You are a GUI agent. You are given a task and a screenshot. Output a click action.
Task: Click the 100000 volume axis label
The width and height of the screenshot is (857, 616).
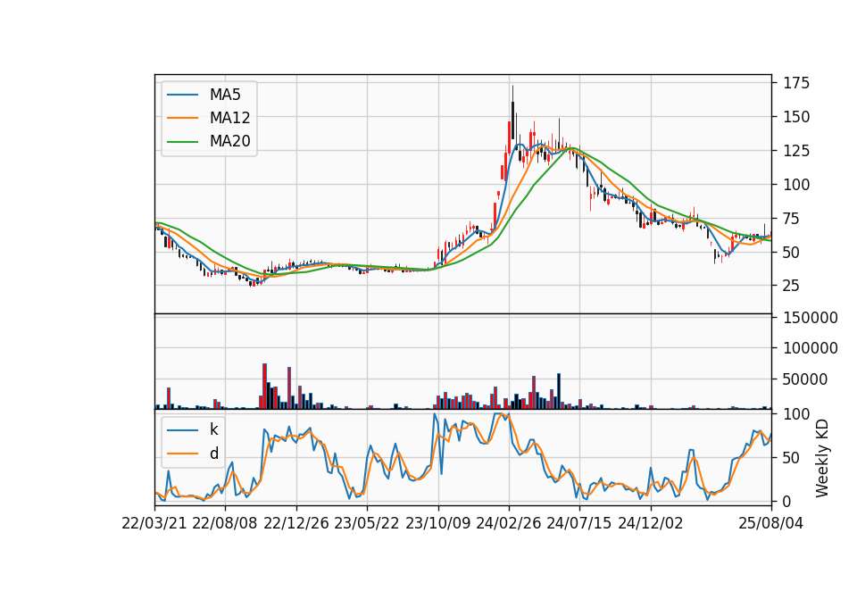pyautogui.click(x=811, y=348)
